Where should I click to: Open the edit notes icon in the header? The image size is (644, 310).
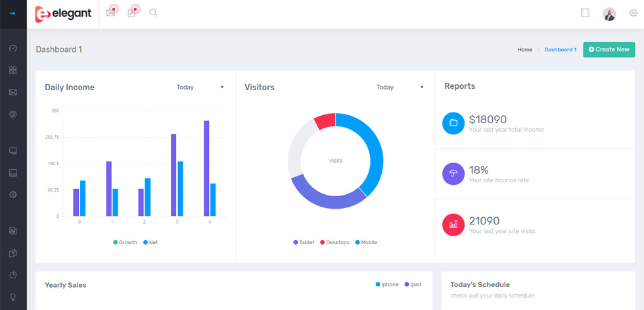coord(131,13)
